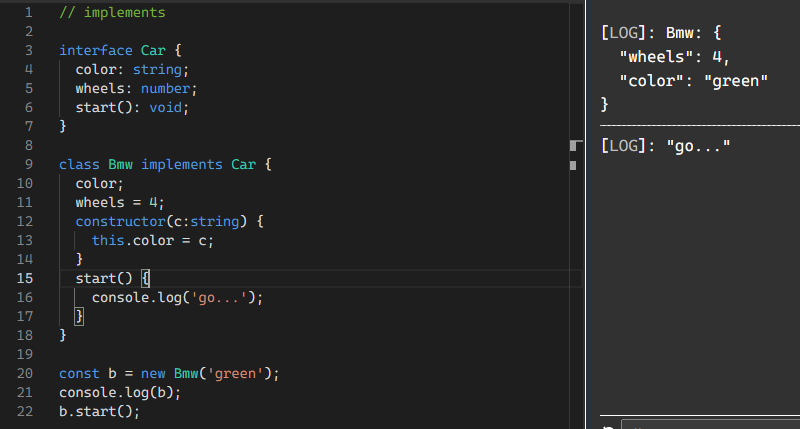Click line number 12 in the gutter
This screenshot has width=800, height=429.
click(x=24, y=221)
